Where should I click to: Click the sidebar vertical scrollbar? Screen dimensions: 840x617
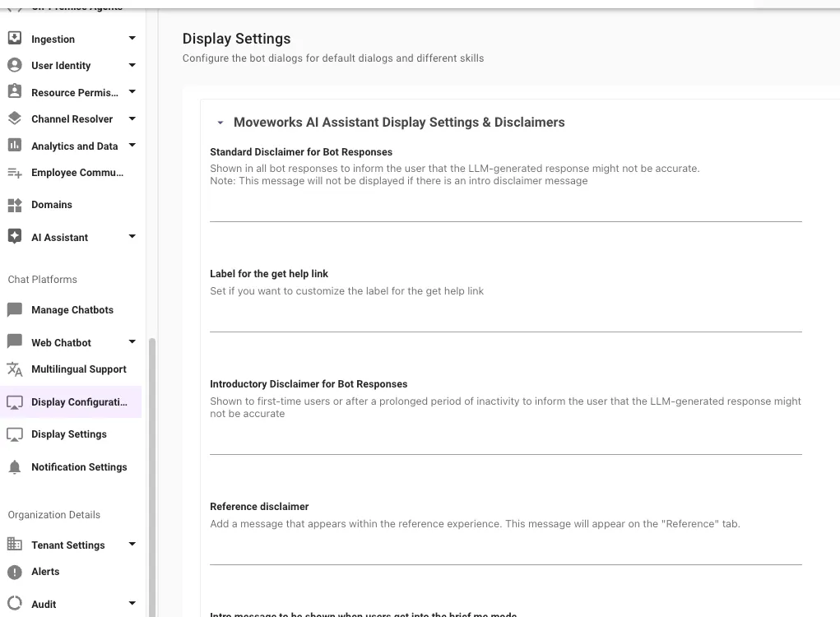point(152,476)
